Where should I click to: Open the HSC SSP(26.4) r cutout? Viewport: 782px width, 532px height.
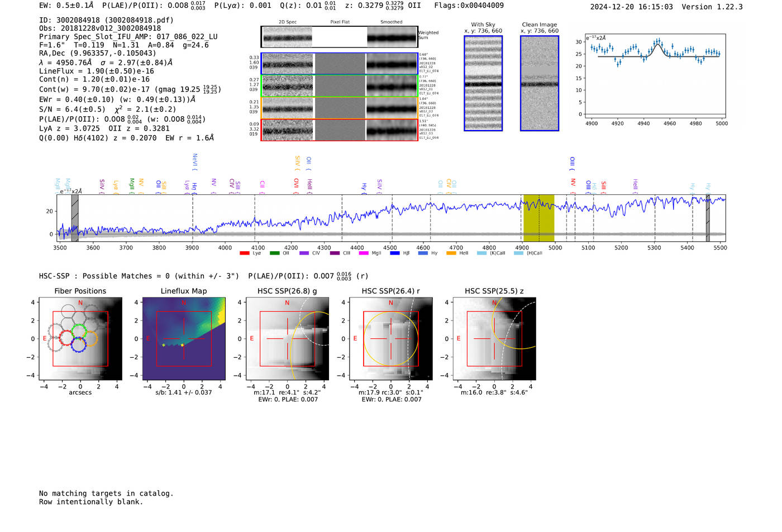391,339
